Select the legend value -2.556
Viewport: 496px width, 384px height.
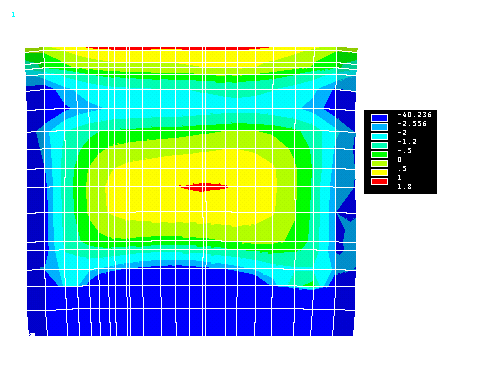point(412,124)
